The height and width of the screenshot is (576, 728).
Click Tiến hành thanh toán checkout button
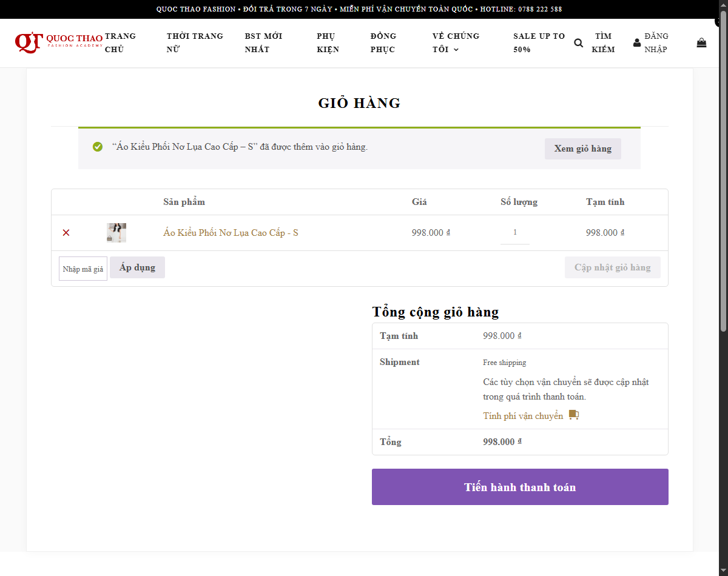point(520,487)
